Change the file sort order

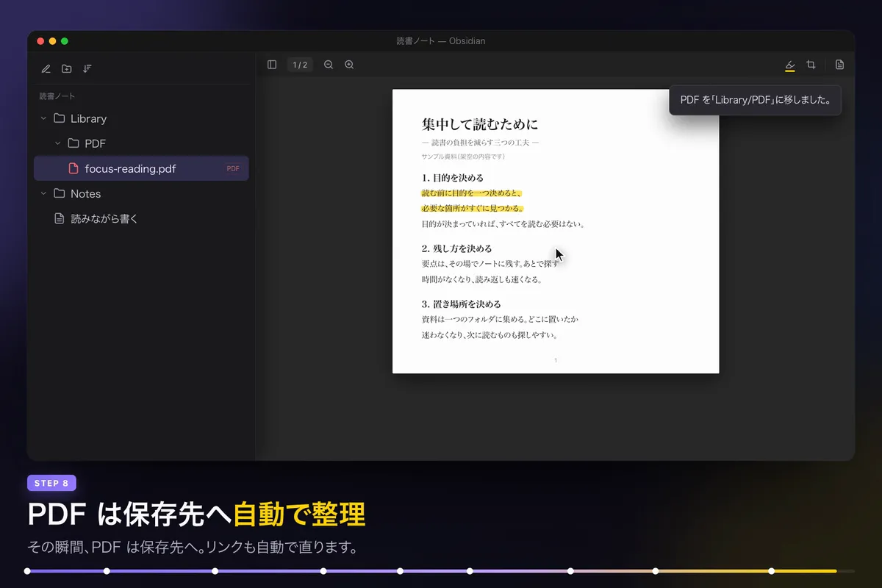coord(87,68)
